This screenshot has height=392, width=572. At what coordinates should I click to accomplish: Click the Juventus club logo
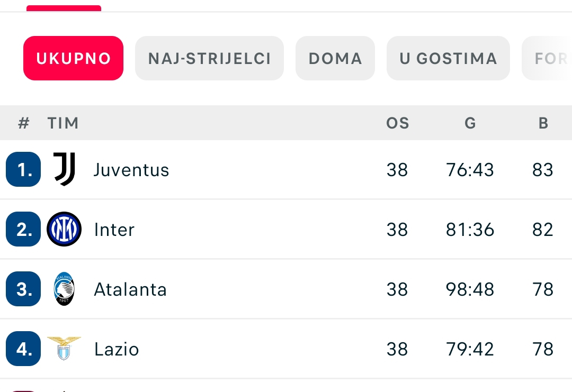(x=64, y=169)
